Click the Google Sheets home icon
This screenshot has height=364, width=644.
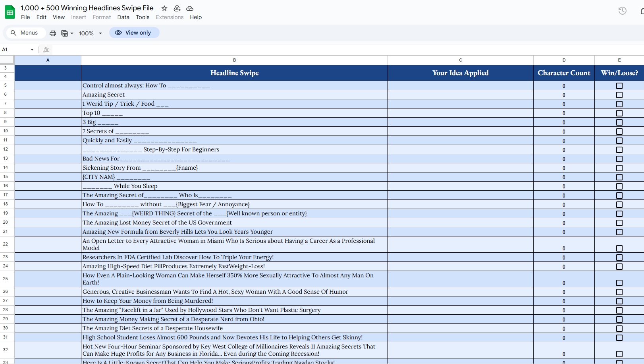(10, 12)
